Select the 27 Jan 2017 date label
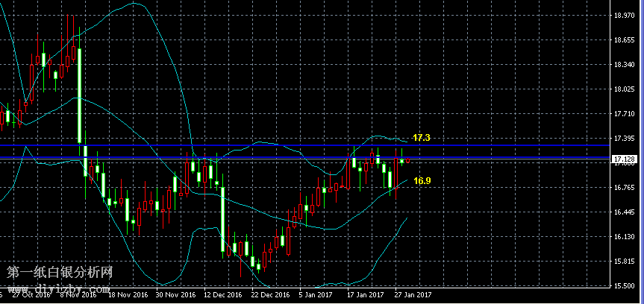 click(413, 295)
